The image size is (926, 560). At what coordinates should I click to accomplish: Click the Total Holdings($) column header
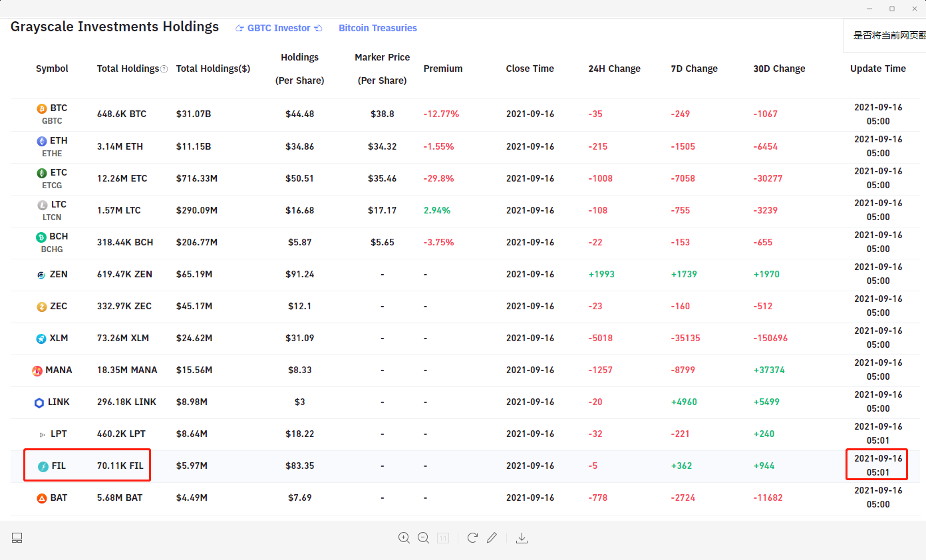pyautogui.click(x=213, y=69)
